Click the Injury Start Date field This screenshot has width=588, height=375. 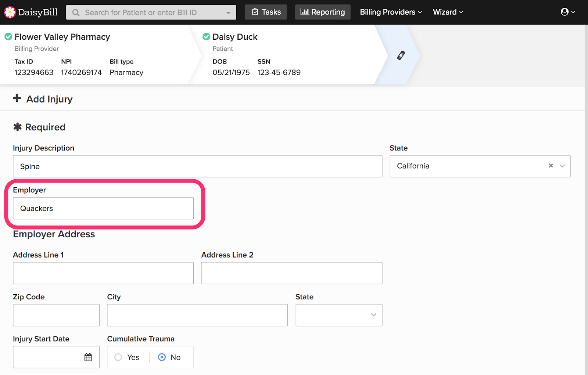click(x=56, y=357)
